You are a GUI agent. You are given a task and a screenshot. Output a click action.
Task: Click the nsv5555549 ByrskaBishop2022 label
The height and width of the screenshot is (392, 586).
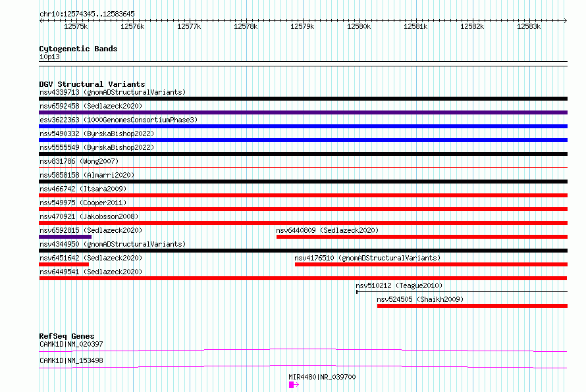97,147
